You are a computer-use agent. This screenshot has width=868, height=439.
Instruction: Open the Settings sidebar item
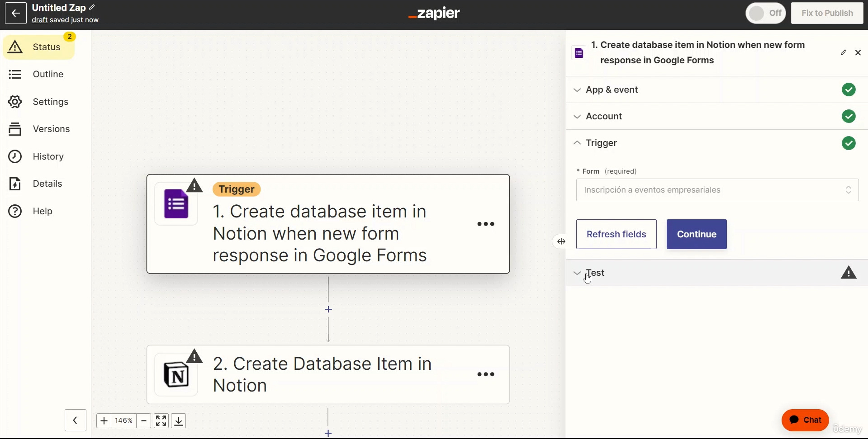[x=38, y=102]
